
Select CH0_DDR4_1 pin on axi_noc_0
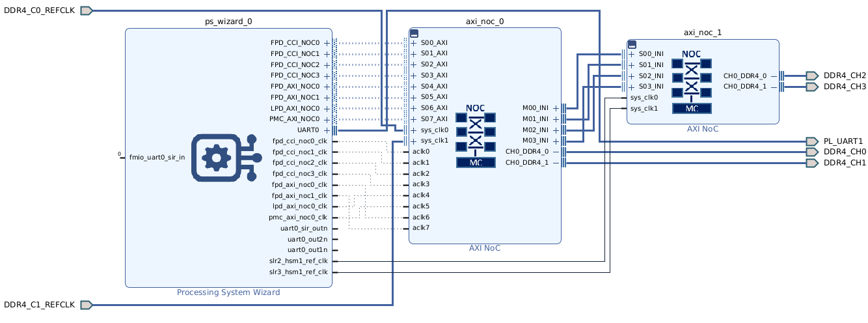[x=527, y=162]
